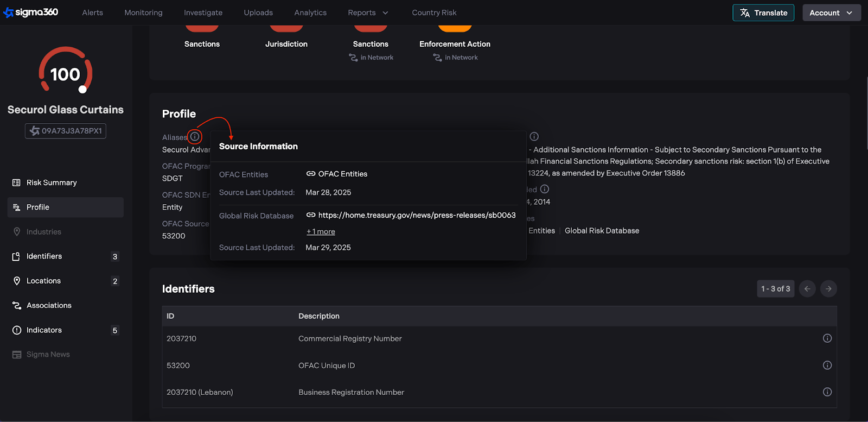Click the Sigma360 logo
The image size is (868, 422).
(31, 12)
